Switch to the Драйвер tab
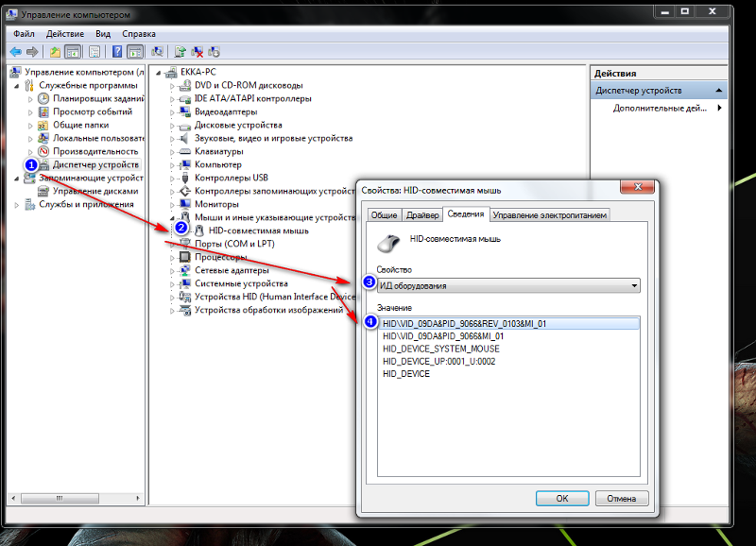This screenshot has height=546, width=756. (x=422, y=215)
